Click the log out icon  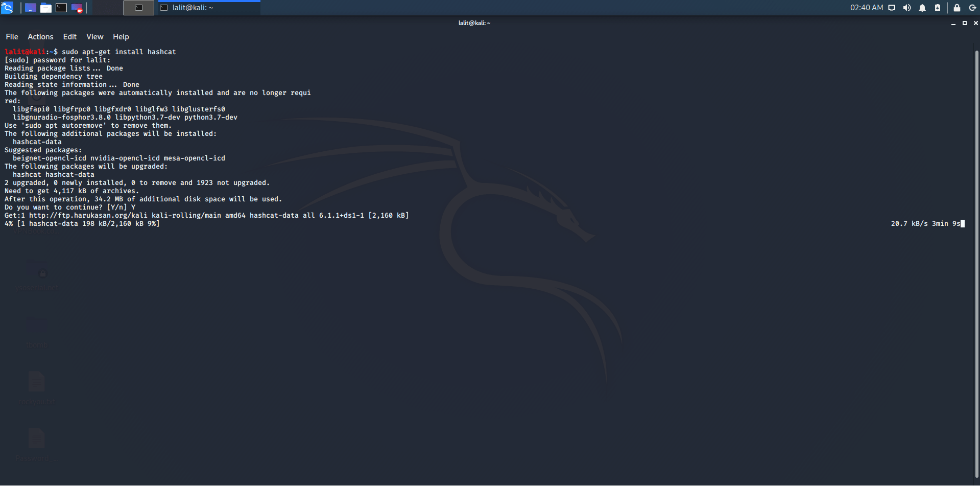[972, 8]
